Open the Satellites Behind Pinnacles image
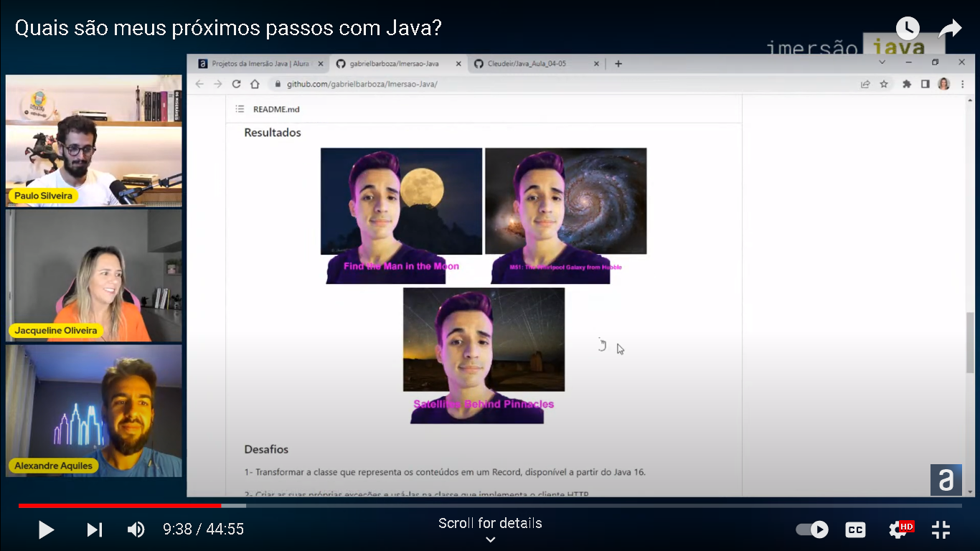 tap(484, 356)
